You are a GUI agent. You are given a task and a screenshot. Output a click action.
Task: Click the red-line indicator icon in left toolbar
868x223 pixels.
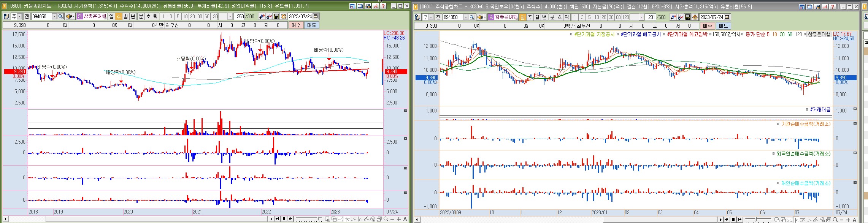[269, 16]
